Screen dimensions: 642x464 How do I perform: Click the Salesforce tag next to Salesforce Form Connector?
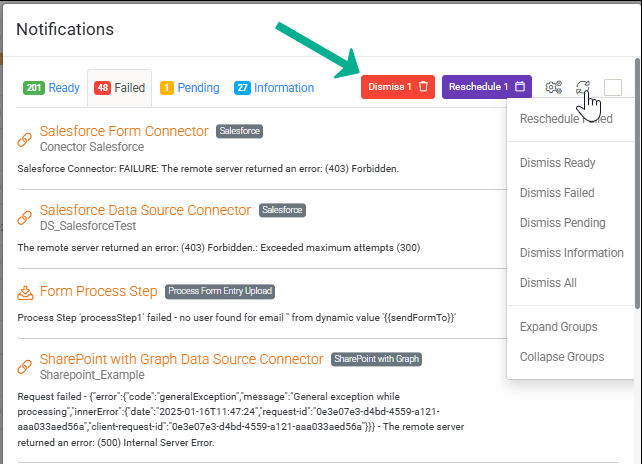240,131
